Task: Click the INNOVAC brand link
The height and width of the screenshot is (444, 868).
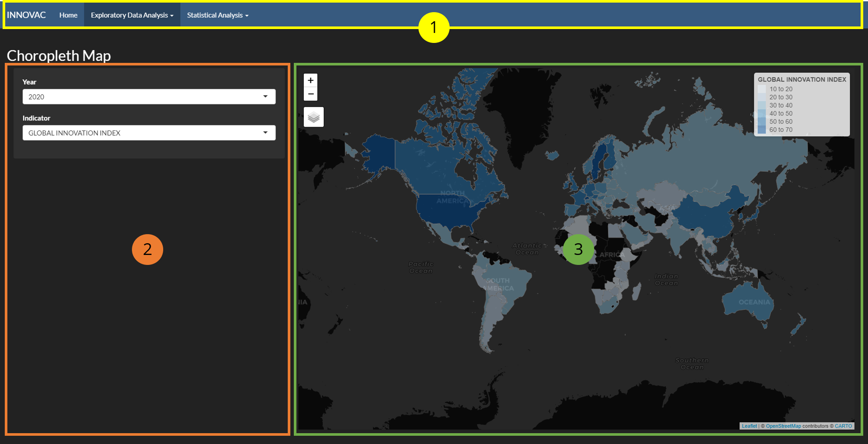Action: coord(26,15)
